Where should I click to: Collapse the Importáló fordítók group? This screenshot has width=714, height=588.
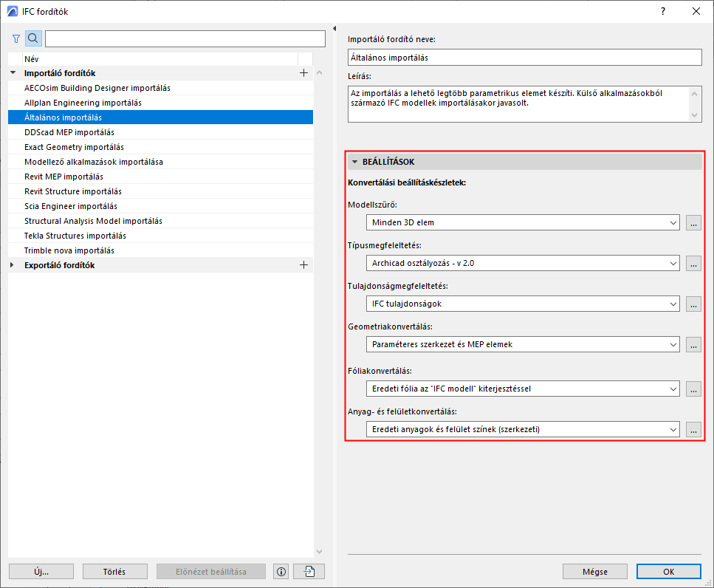tap(13, 73)
